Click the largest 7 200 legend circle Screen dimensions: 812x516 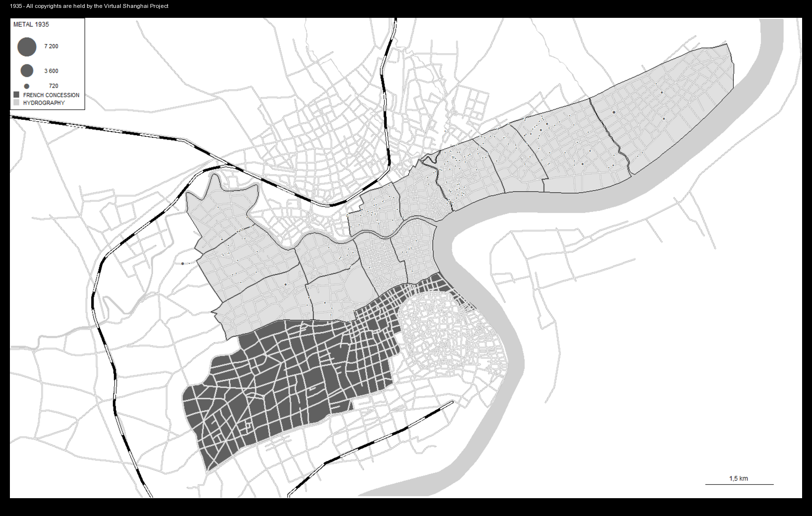(x=27, y=47)
